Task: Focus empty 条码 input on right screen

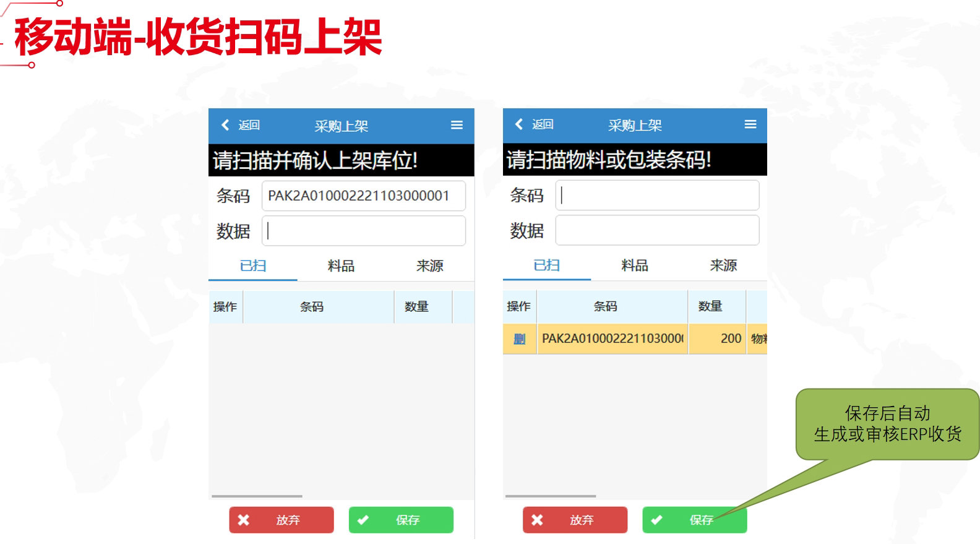Action: click(x=657, y=196)
